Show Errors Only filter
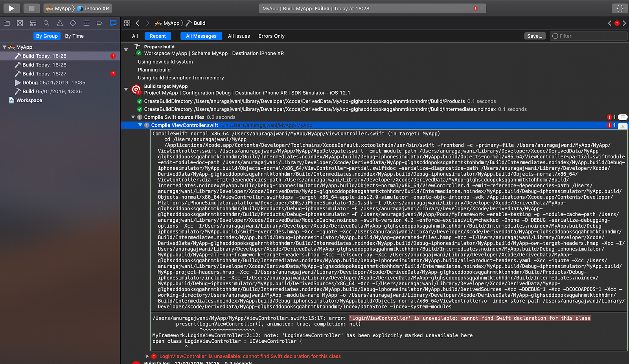 tap(272, 36)
